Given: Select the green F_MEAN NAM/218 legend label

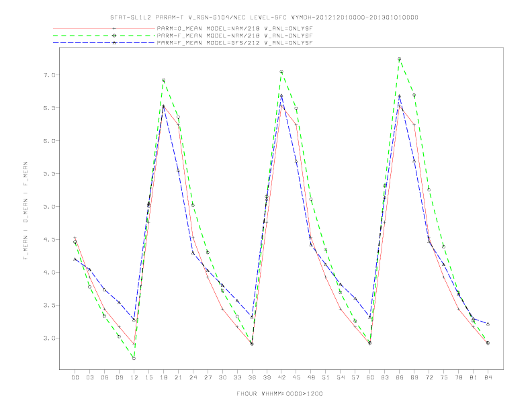Looking at the screenshot, I should point(234,36).
